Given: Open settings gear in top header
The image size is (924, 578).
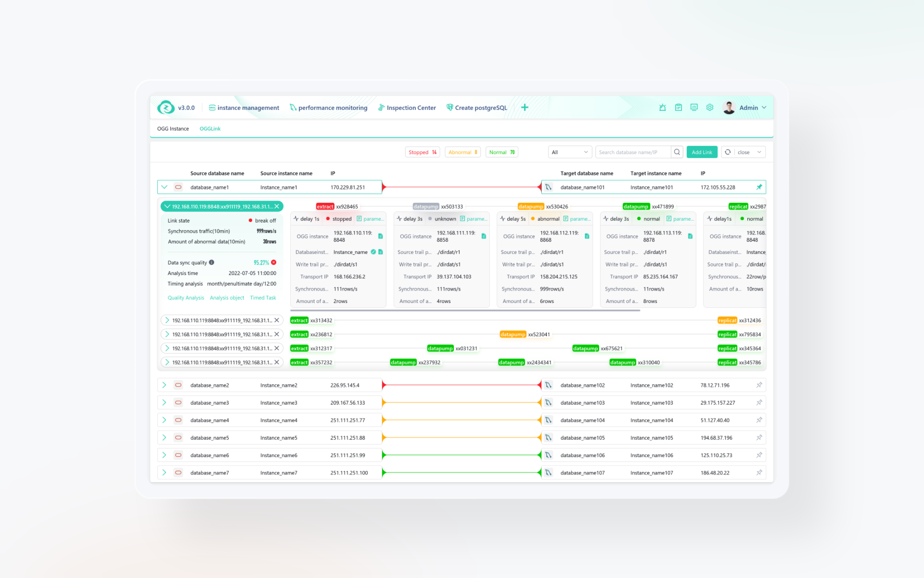Looking at the screenshot, I should [710, 107].
